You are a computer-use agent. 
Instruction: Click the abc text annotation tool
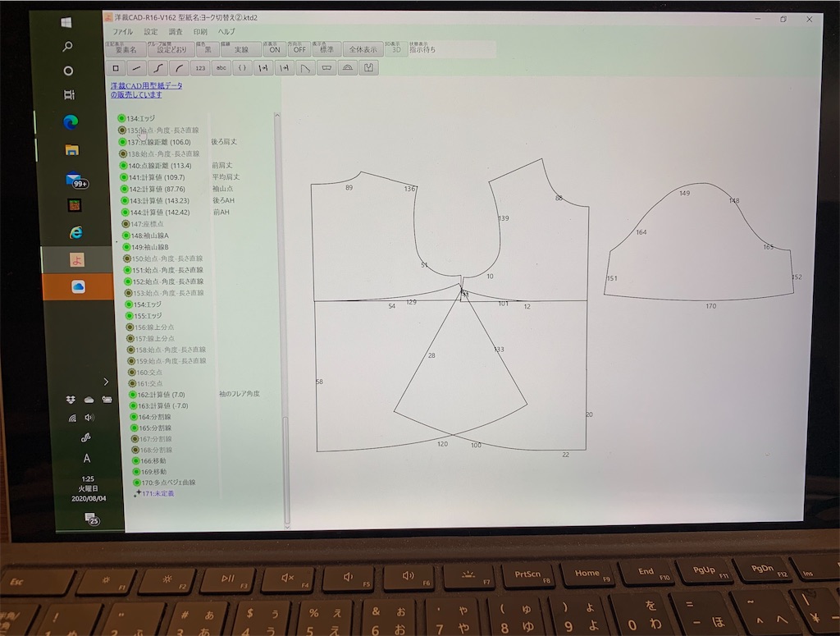221,68
